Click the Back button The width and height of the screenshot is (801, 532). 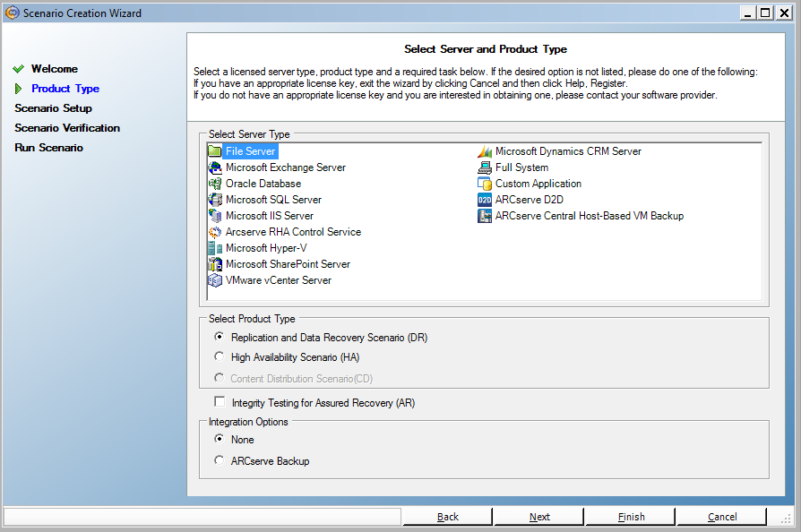pyautogui.click(x=447, y=517)
